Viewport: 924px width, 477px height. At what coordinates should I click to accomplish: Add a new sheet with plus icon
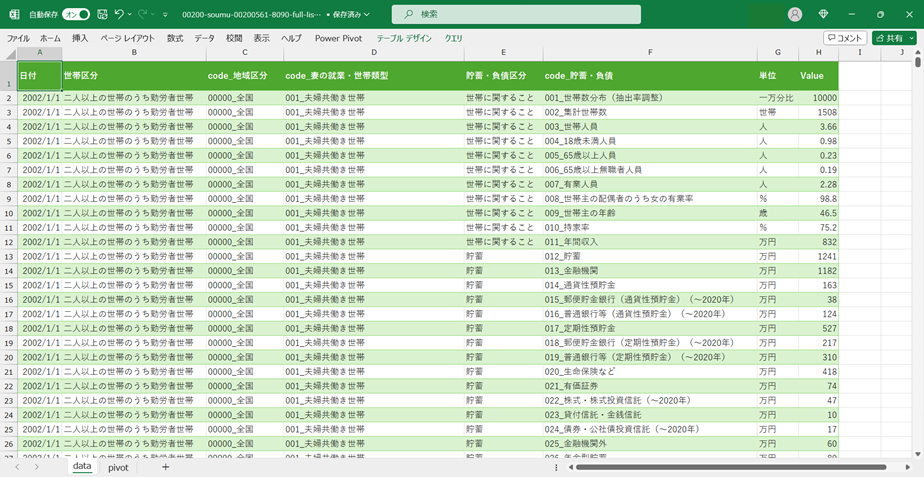pos(166,467)
